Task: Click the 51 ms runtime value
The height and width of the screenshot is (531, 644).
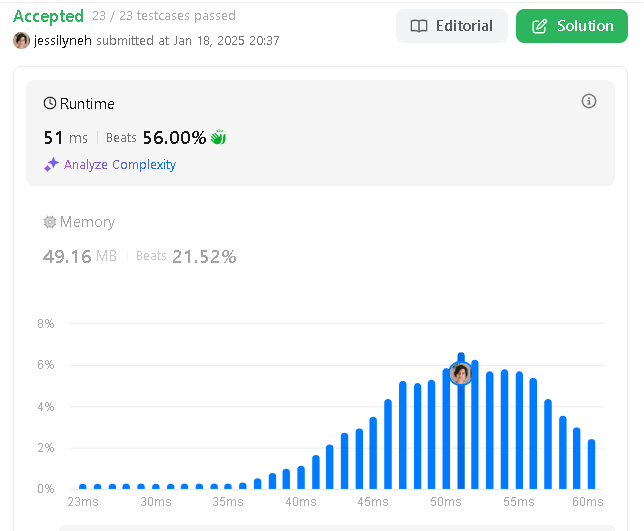Action: tap(66, 138)
